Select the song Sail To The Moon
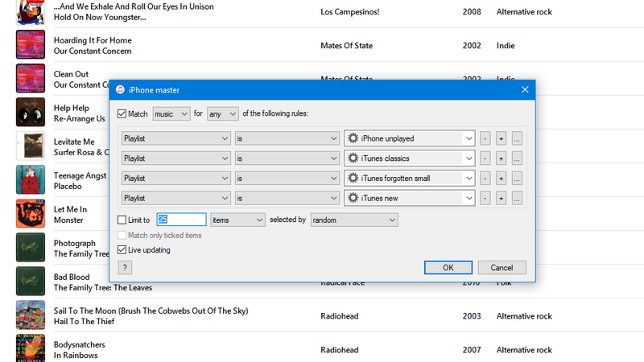This screenshot has width=644, height=362. coord(151,311)
